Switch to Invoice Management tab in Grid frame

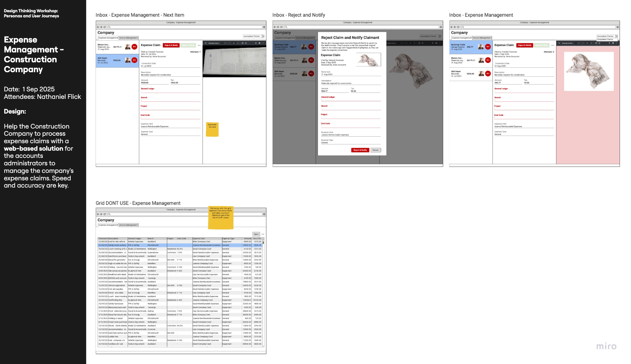129,225
